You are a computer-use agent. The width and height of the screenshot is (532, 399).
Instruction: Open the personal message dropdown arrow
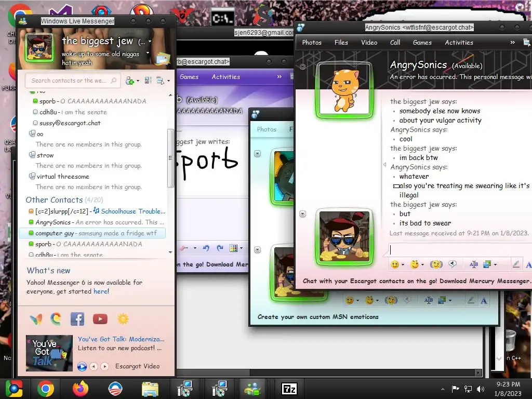coord(148,53)
